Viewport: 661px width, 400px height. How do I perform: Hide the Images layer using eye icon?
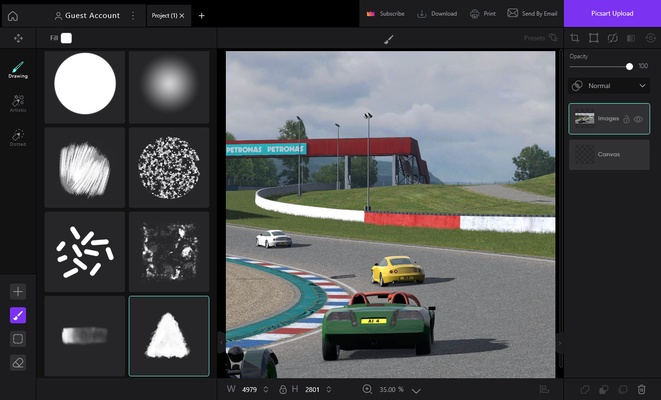[638, 119]
